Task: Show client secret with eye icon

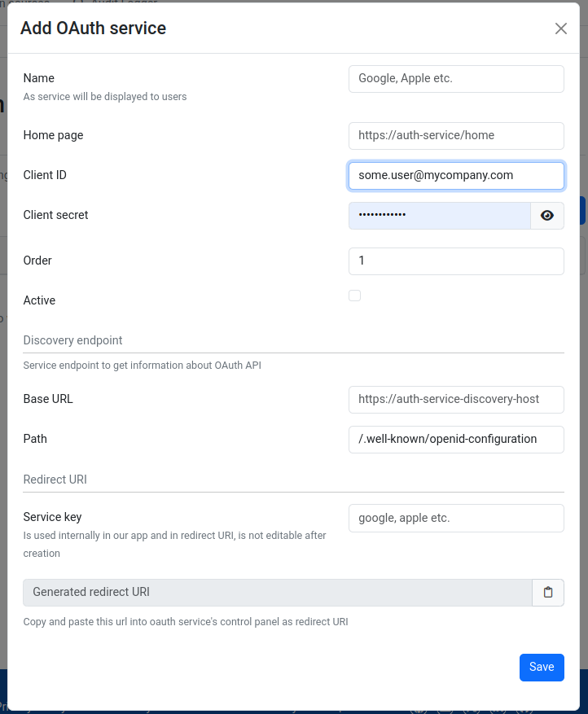Action: (547, 216)
